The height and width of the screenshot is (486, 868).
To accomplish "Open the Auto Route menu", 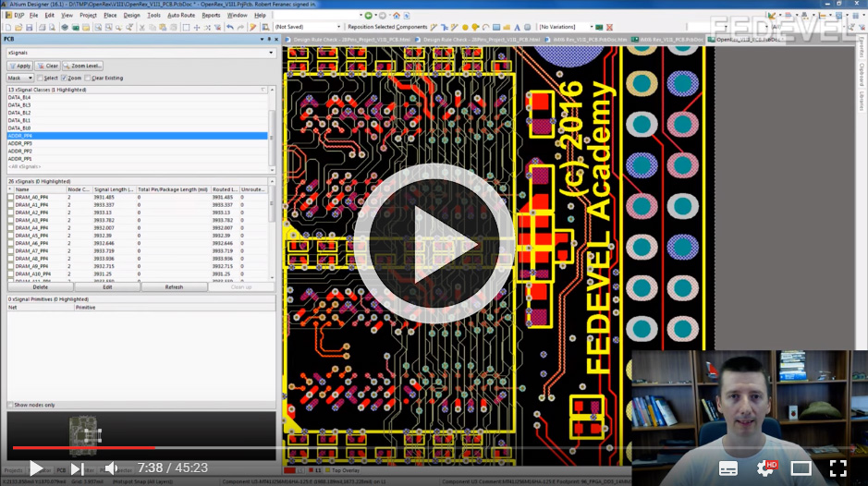I will [181, 16].
